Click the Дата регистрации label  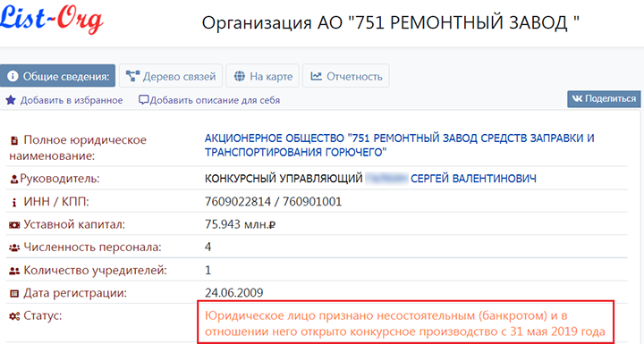click(75, 293)
